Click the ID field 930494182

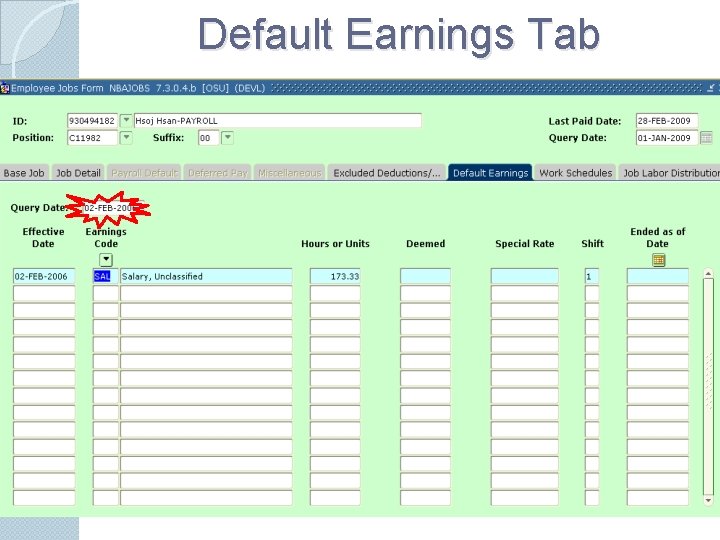92,121
